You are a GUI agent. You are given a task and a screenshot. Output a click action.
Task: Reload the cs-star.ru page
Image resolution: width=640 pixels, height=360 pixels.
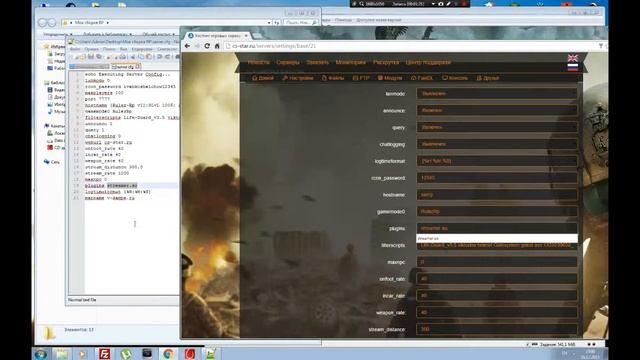pyautogui.click(x=207, y=46)
